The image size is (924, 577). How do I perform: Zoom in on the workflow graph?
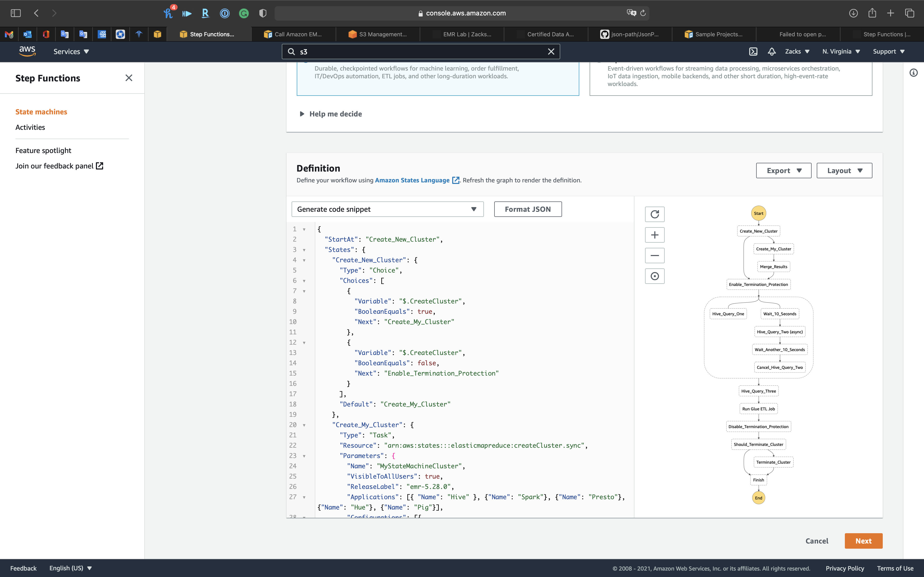654,235
